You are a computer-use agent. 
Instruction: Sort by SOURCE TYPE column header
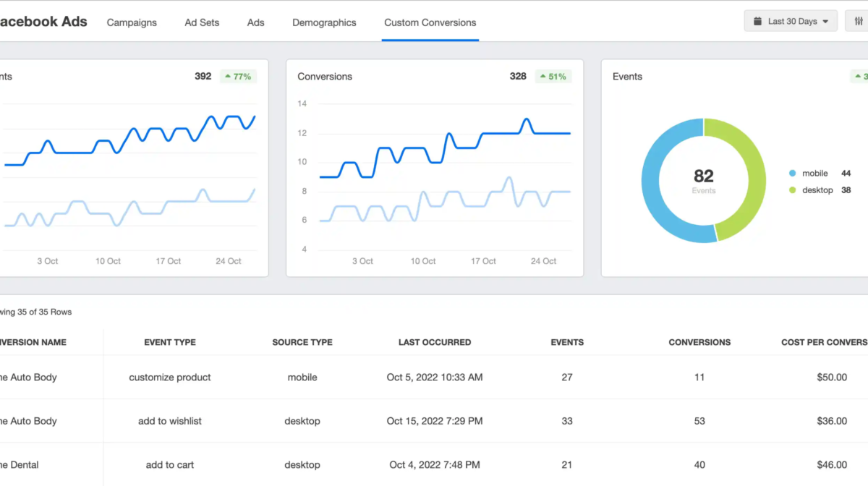302,342
